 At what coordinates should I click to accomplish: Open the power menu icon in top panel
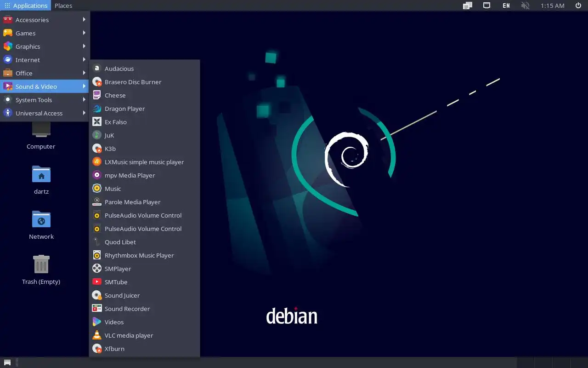(x=578, y=6)
